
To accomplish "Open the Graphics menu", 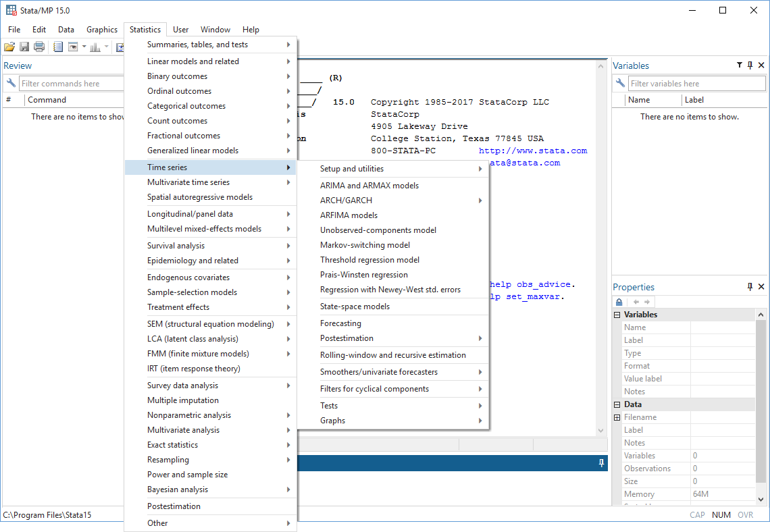I will [x=101, y=30].
